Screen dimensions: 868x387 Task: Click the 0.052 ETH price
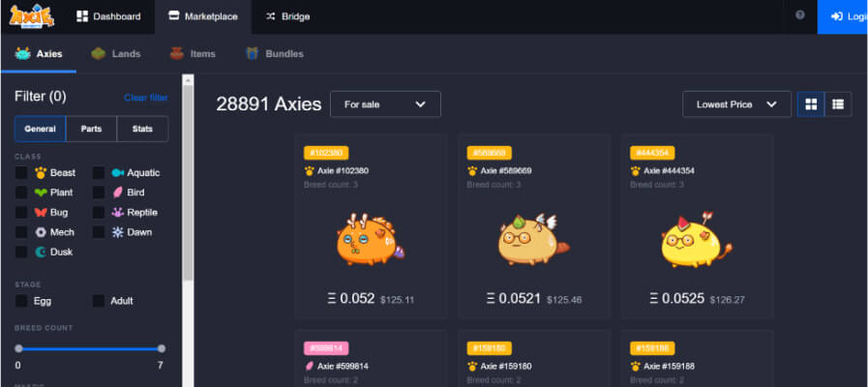pos(351,299)
